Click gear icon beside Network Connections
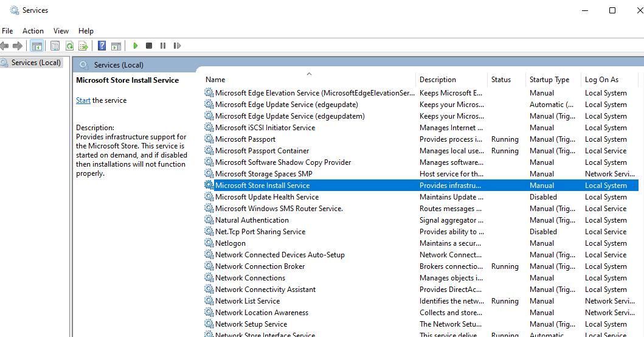 tap(209, 277)
